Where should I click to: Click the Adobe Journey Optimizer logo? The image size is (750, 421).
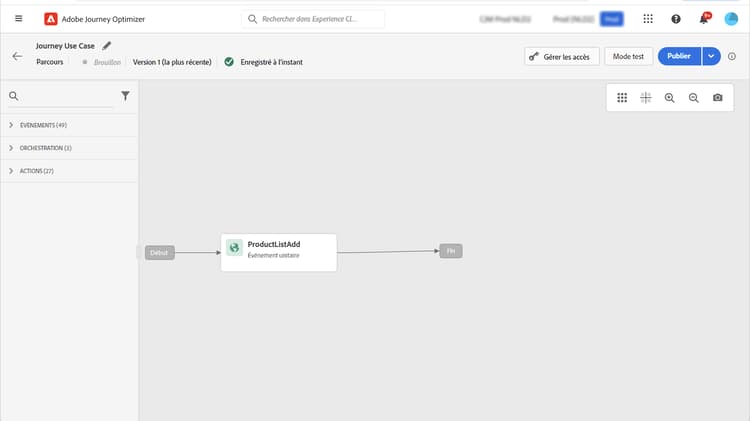tap(51, 19)
